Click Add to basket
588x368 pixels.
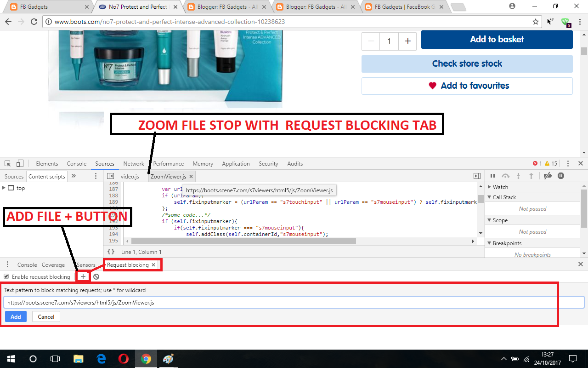click(497, 39)
